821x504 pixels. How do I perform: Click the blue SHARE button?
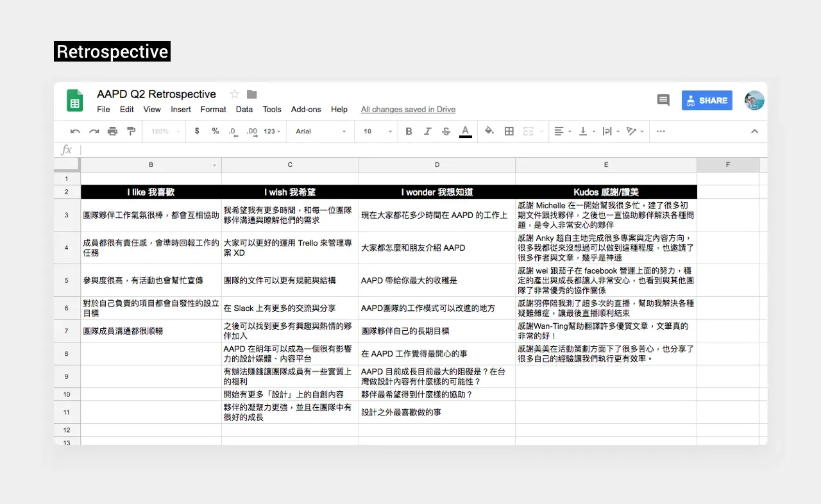[x=707, y=100]
